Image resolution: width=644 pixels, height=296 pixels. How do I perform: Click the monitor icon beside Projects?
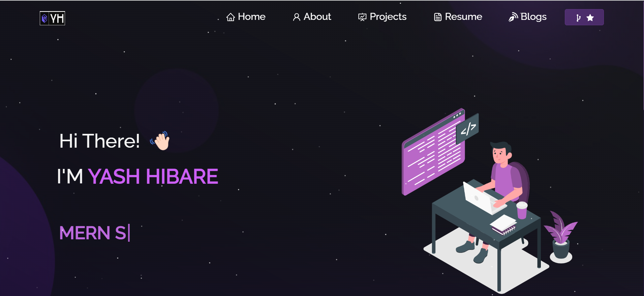pyautogui.click(x=362, y=17)
